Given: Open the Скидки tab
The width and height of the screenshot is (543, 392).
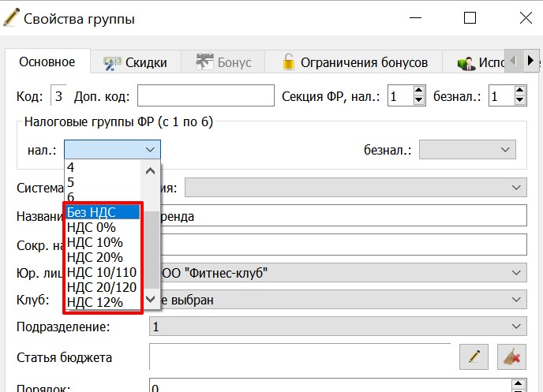Looking at the screenshot, I should click(136, 62).
